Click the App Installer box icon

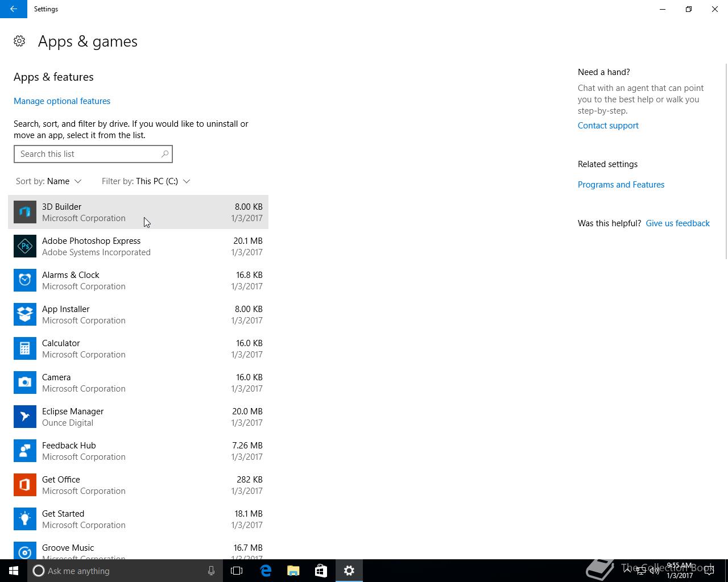point(25,314)
